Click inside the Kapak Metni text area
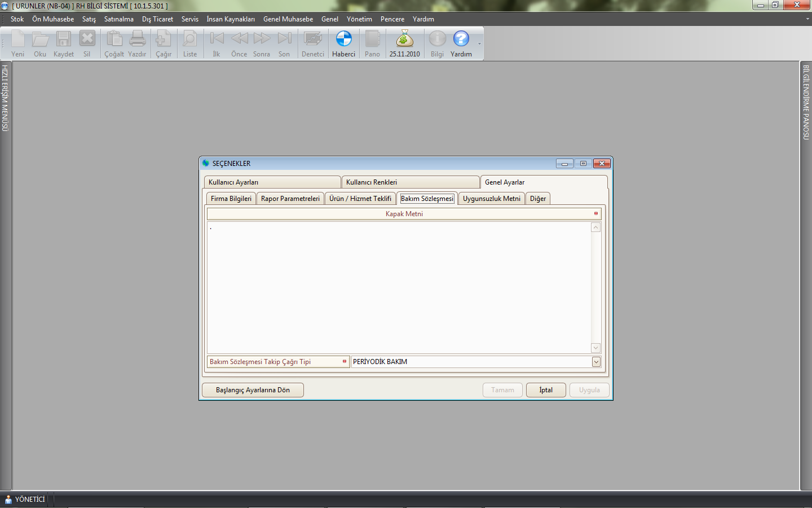812x508 pixels. pos(398,287)
